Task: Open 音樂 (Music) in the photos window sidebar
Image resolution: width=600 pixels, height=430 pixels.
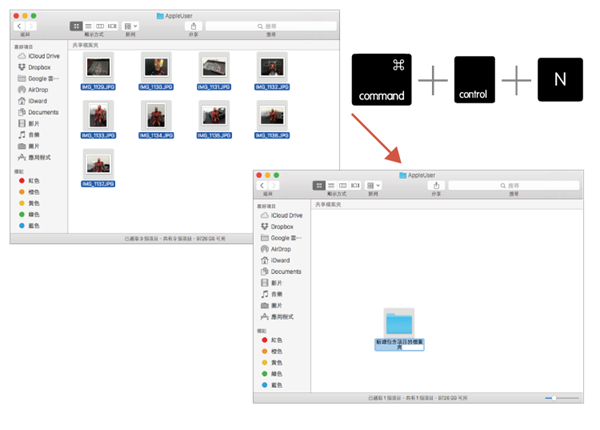Action: [x=29, y=135]
